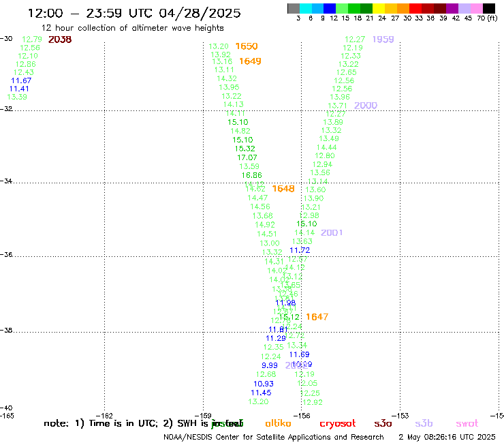
Task: Click the s3b pass time label '2001'
Action: [332, 232]
